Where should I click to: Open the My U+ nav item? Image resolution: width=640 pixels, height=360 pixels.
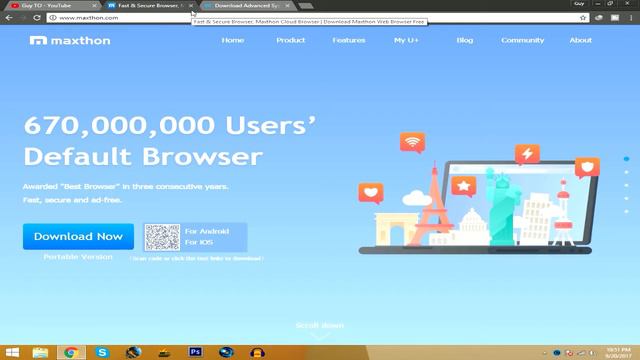[x=406, y=40]
